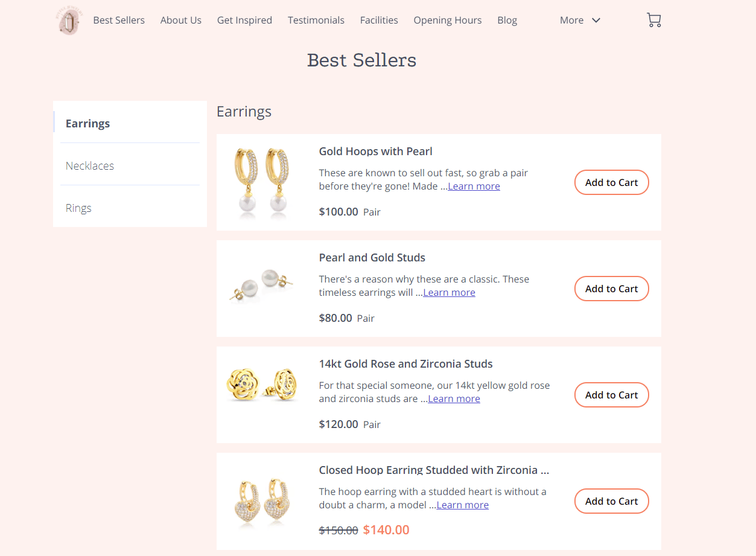Open the Get Inspired menu item

tap(244, 21)
